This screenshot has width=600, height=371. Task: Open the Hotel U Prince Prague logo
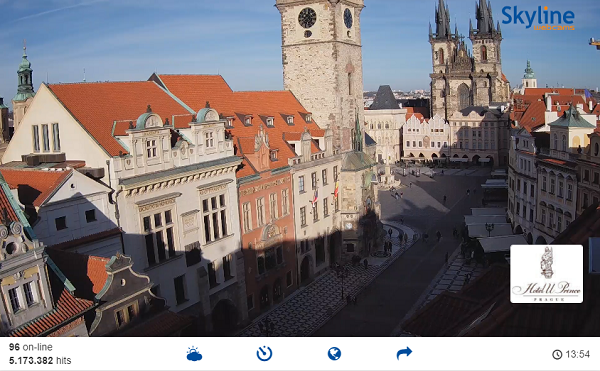click(x=546, y=274)
